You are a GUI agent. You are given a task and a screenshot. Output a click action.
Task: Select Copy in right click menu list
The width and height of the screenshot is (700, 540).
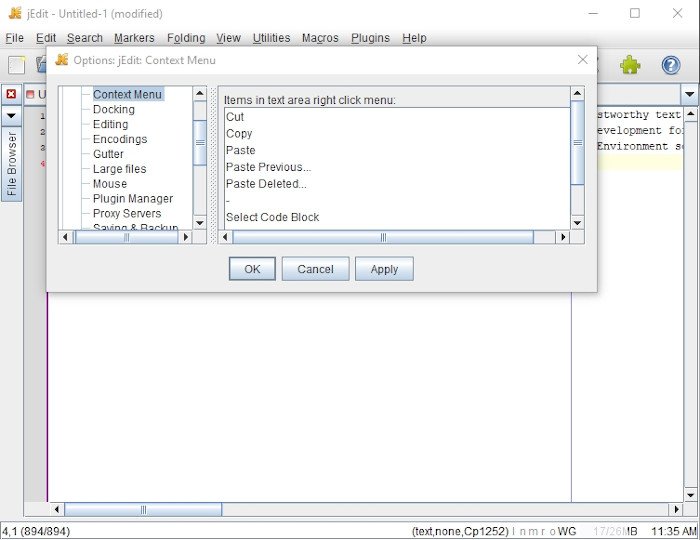[x=397, y=133]
